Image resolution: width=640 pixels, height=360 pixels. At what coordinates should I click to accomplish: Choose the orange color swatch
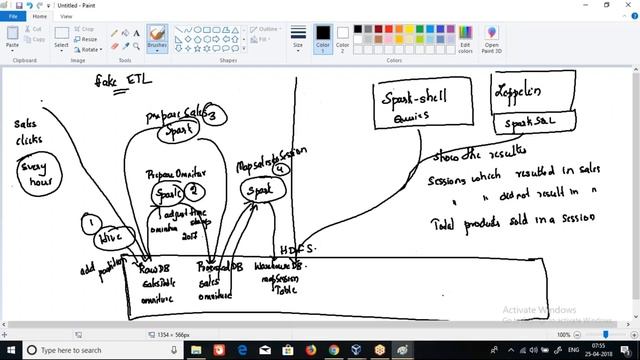pyautogui.click(x=399, y=29)
